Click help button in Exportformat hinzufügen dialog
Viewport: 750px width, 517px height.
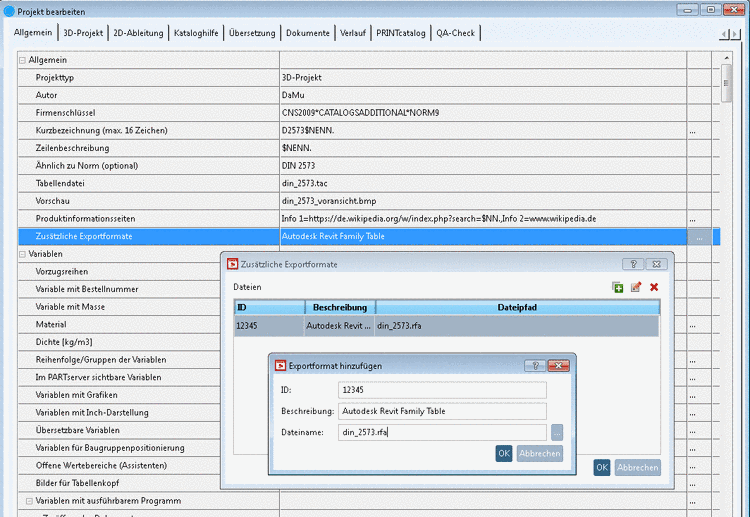tap(535, 366)
